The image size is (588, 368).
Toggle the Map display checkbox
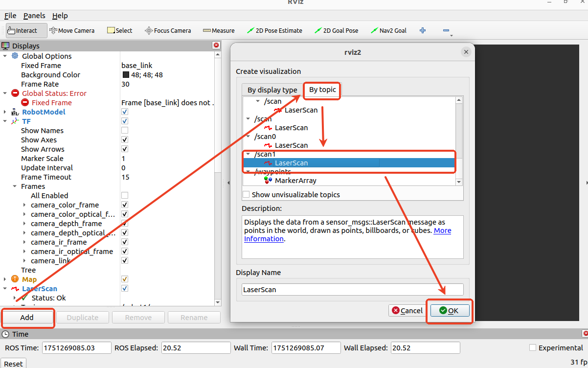pyautogui.click(x=125, y=279)
